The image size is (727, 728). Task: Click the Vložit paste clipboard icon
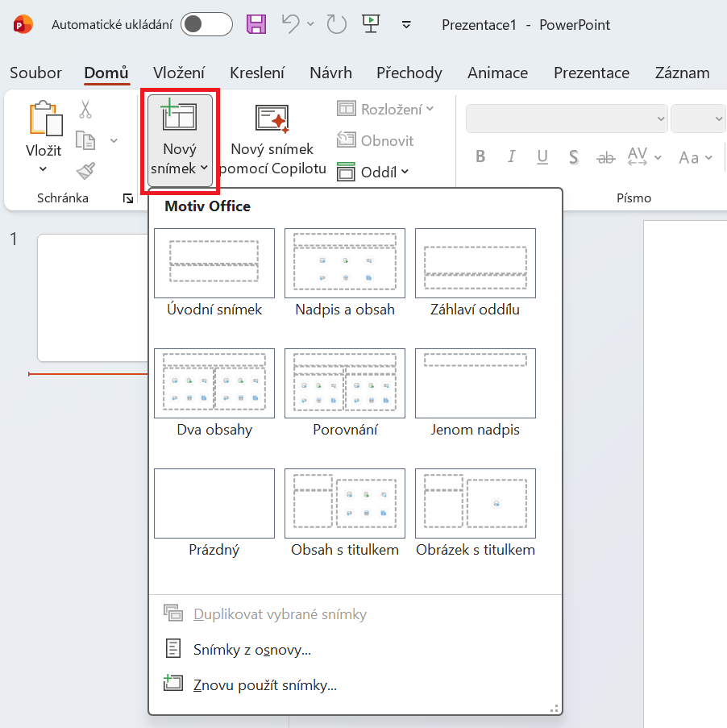(45, 119)
